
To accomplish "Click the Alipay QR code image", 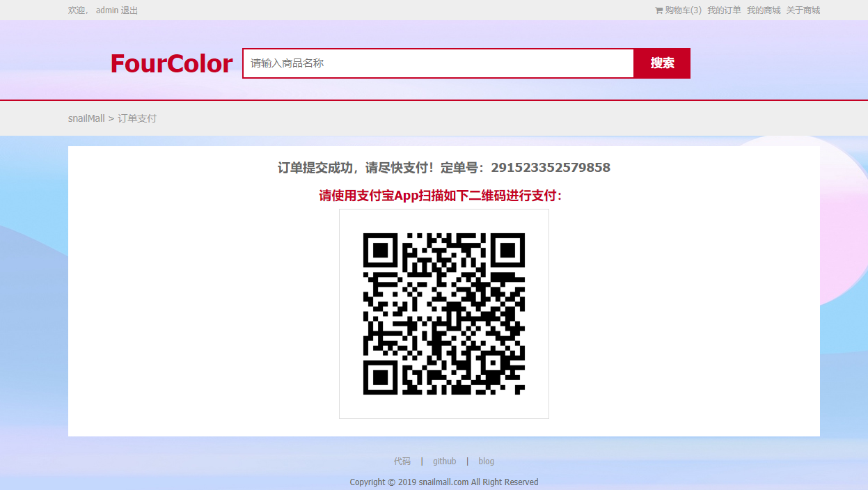I will (444, 314).
